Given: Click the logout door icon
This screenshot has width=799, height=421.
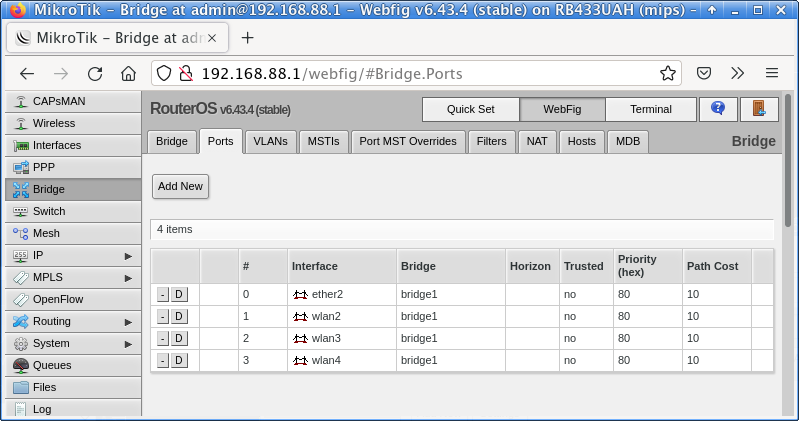Looking at the screenshot, I should pyautogui.click(x=759, y=109).
